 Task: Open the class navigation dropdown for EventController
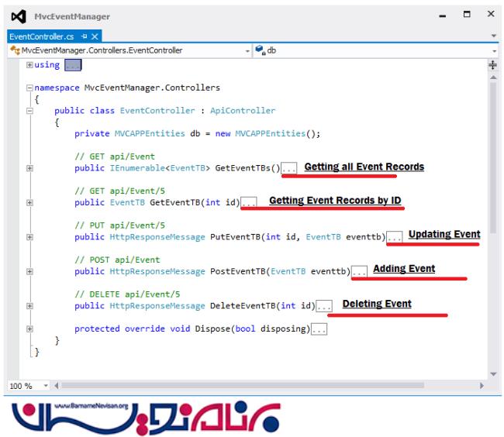247,50
